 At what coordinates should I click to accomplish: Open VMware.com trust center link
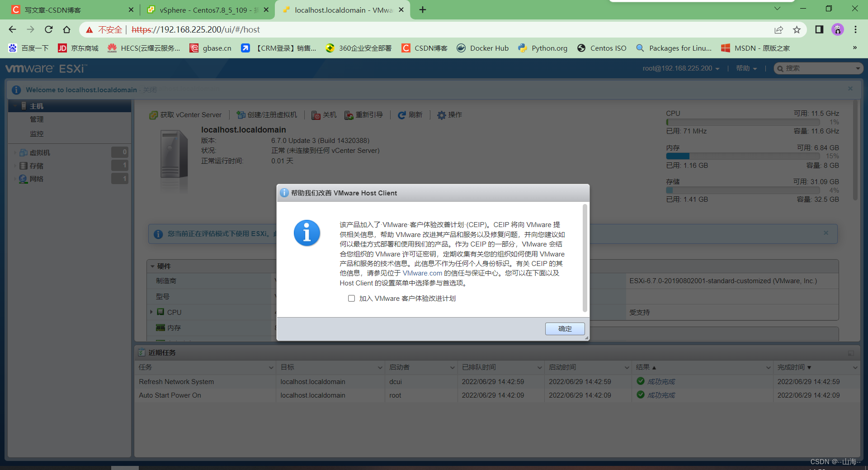422,273
